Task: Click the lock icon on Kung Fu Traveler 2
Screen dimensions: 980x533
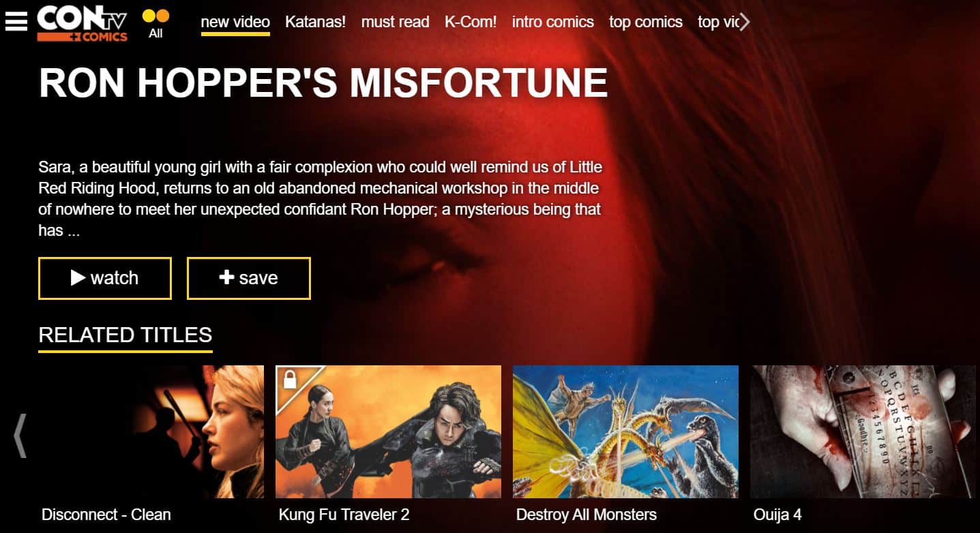Action: click(x=290, y=380)
